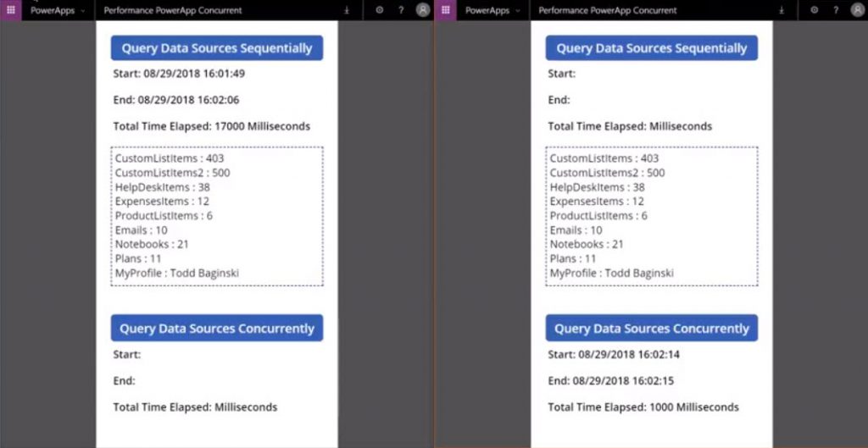The height and width of the screenshot is (448, 868).
Task: Click Query Data Sources Concurrently in left window
Action: click(x=217, y=329)
